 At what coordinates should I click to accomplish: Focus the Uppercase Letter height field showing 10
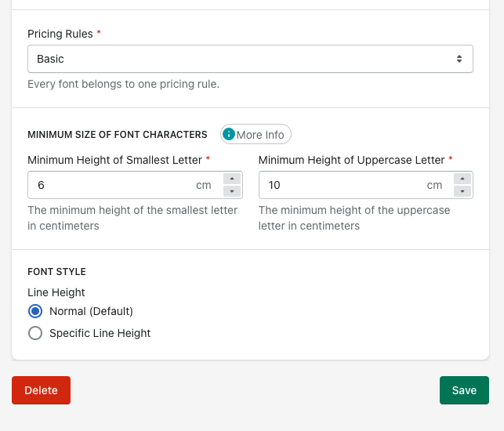[341, 185]
